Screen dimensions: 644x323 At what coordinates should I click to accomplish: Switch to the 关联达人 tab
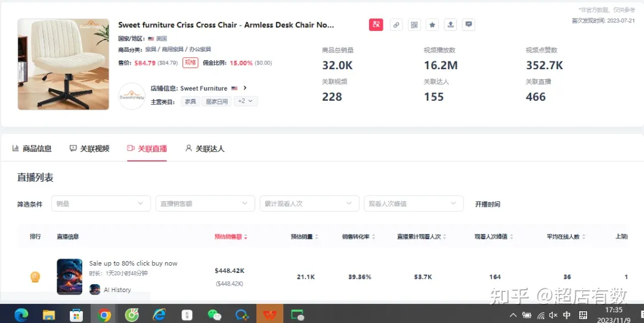(x=205, y=148)
